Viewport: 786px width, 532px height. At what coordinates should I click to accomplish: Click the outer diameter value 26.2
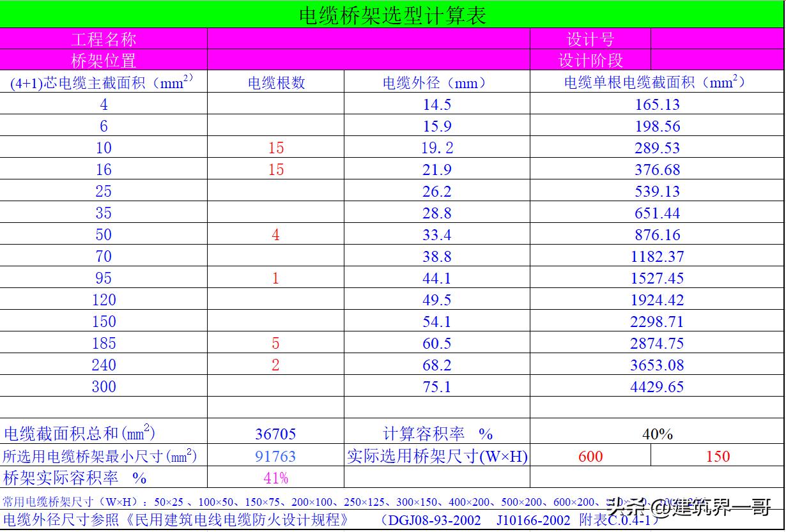coord(437,191)
